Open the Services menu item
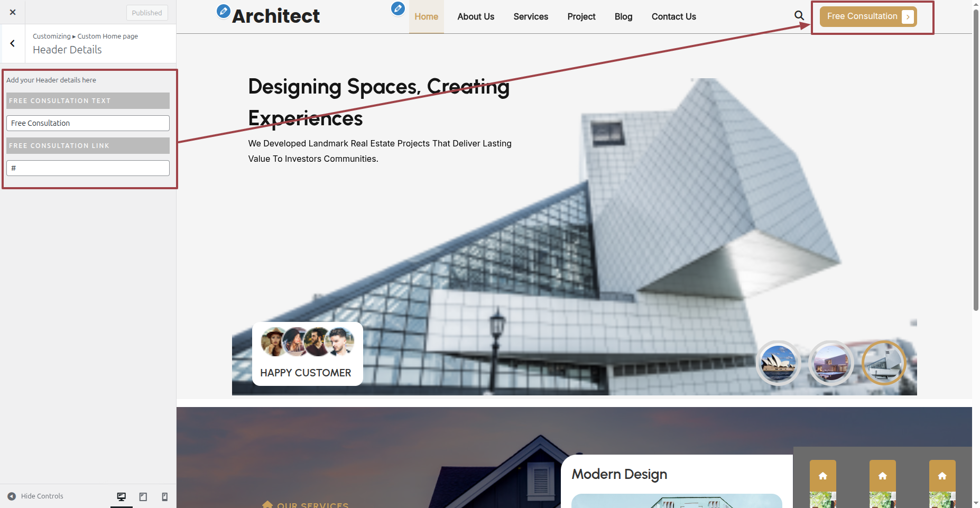980x508 pixels. click(x=531, y=16)
